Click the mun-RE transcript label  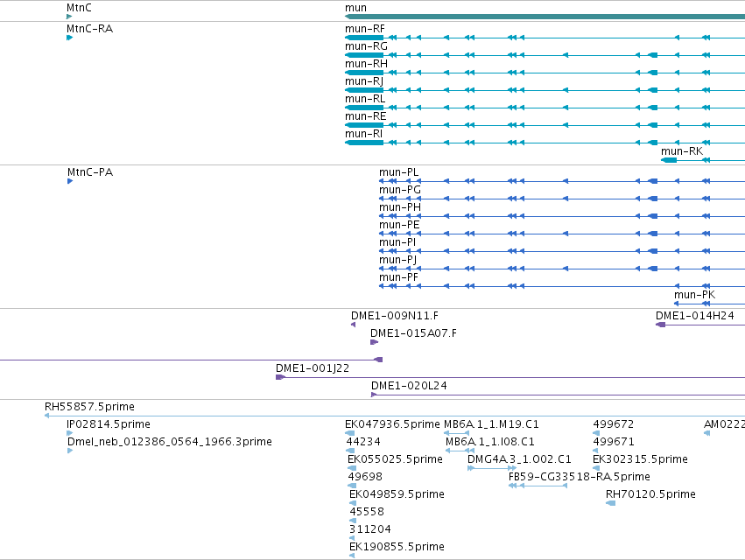[x=365, y=116]
